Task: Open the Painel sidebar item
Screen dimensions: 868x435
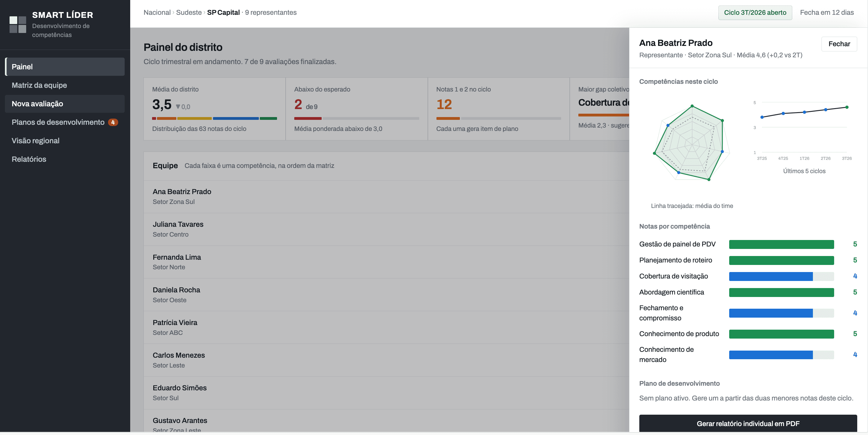Action: pyautogui.click(x=65, y=67)
